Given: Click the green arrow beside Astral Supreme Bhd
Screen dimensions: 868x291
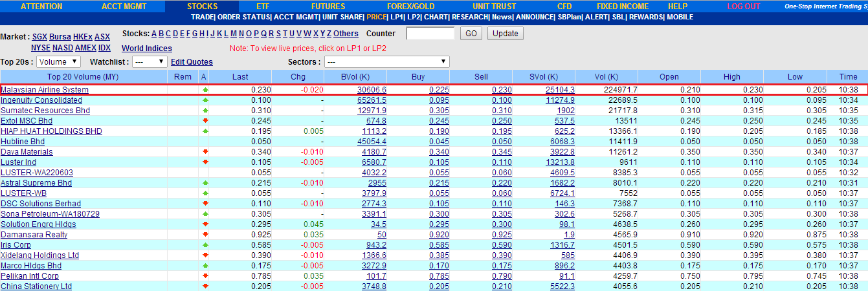Looking at the screenshot, I should [x=205, y=183].
